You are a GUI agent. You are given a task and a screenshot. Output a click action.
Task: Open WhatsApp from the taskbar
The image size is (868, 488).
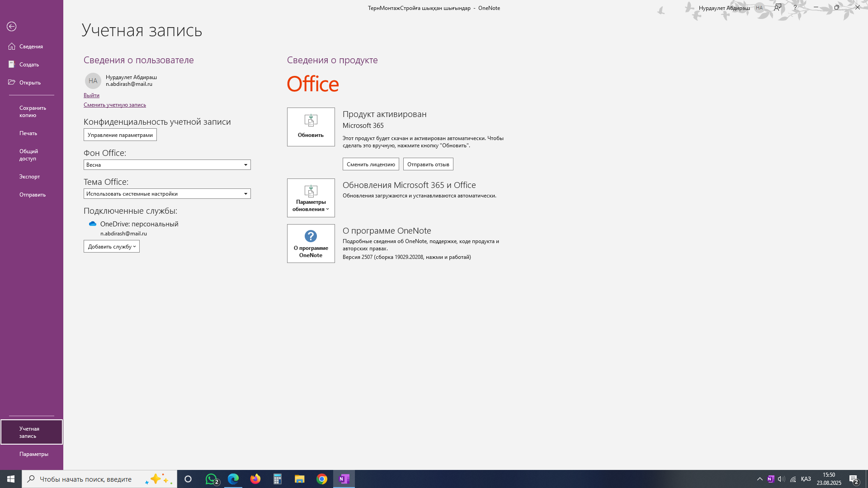(x=211, y=479)
